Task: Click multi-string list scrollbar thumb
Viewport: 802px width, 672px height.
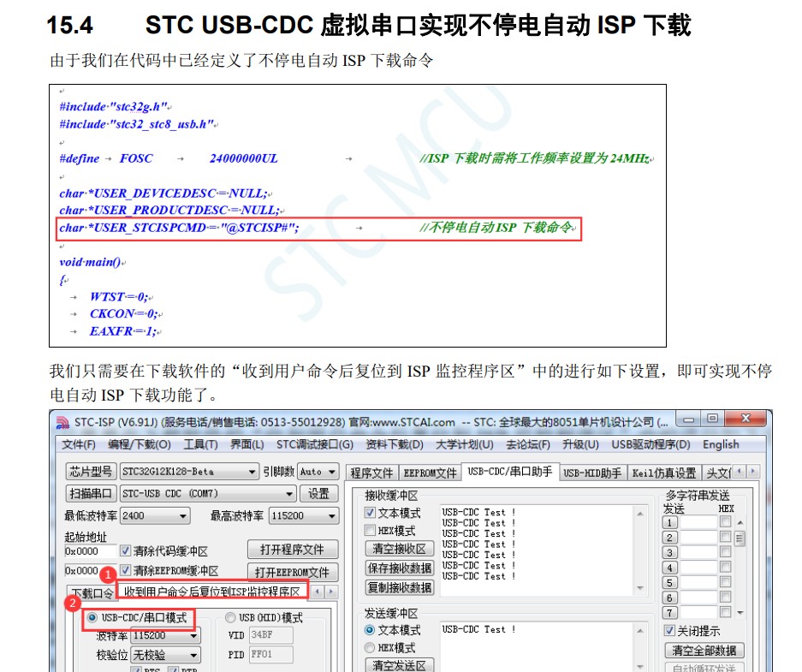Action: tap(740, 538)
